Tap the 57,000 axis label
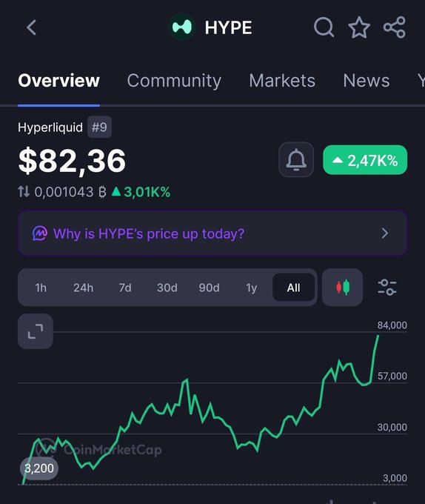This screenshot has width=425, height=504. [x=392, y=376]
